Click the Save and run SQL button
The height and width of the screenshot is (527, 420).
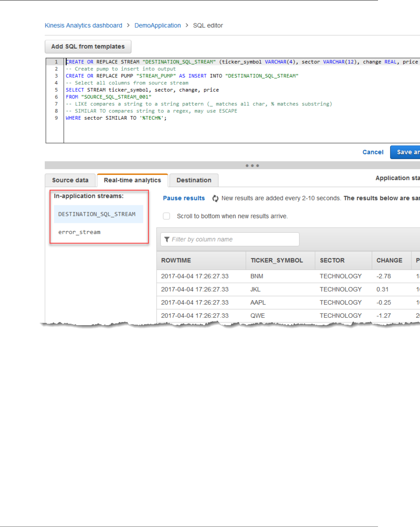[405, 152]
